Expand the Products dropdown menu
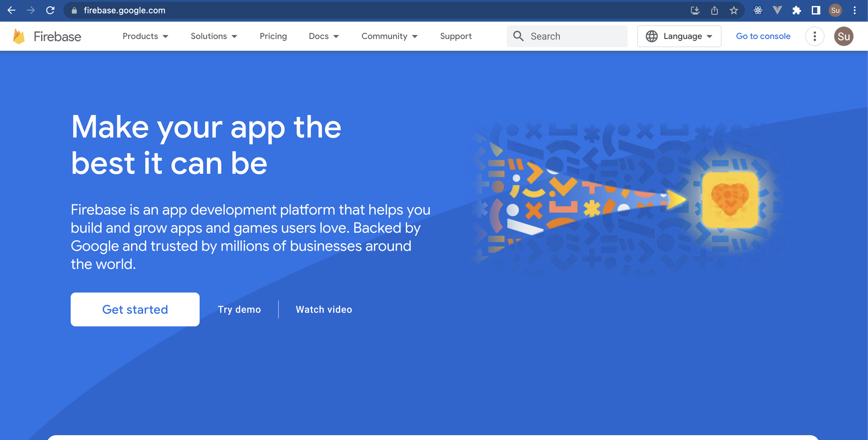The height and width of the screenshot is (440, 868). tap(145, 36)
